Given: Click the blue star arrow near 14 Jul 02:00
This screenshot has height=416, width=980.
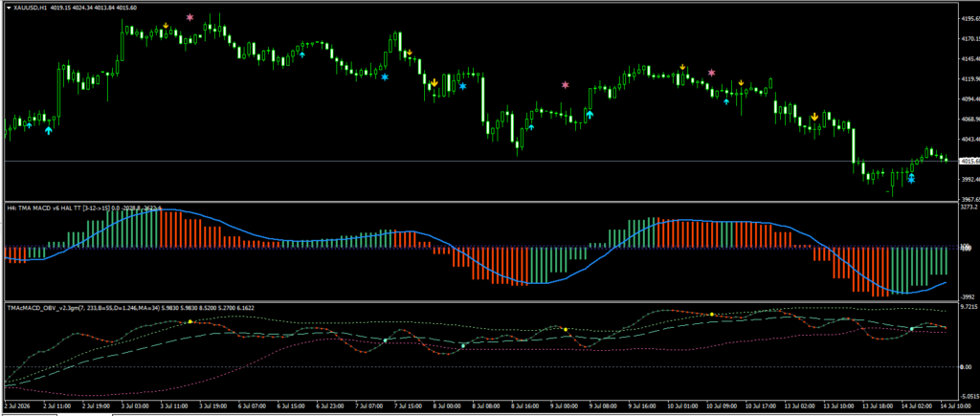Looking at the screenshot, I should tap(911, 179).
